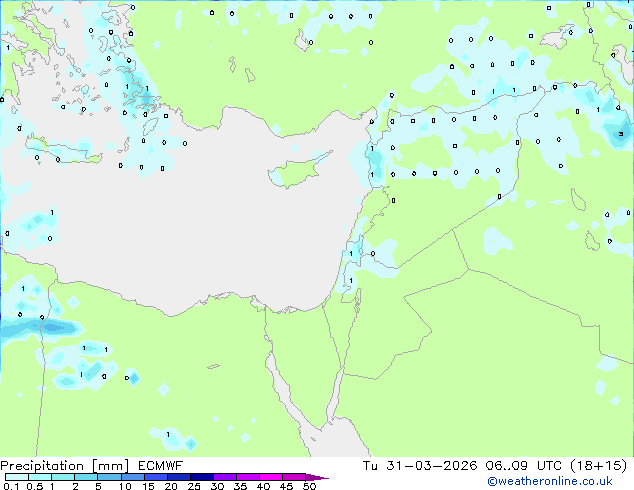This screenshot has width=634, height=490.
Task: Click the '(18+15)' run offset text
Action: click(598, 466)
